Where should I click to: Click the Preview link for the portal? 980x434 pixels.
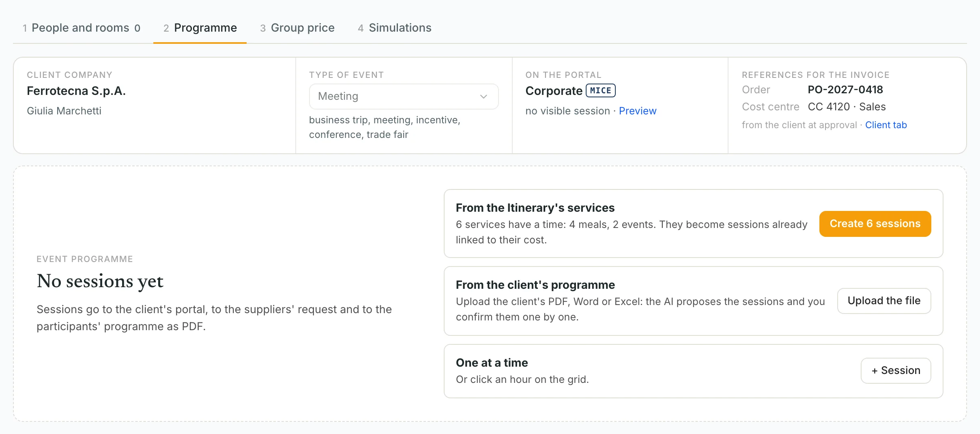637,111
